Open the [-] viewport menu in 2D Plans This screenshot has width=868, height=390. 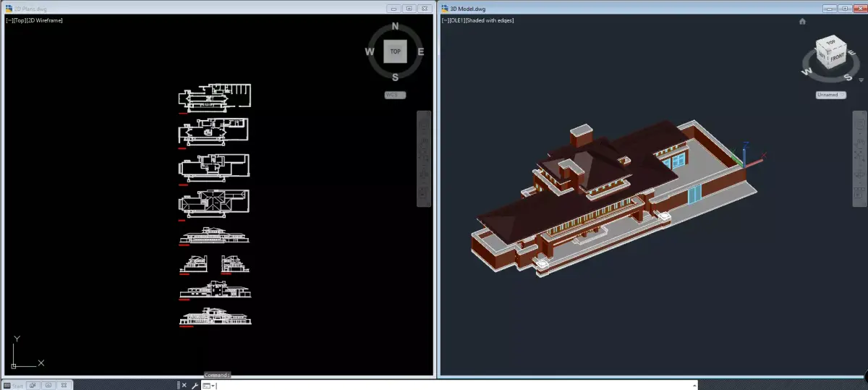9,20
